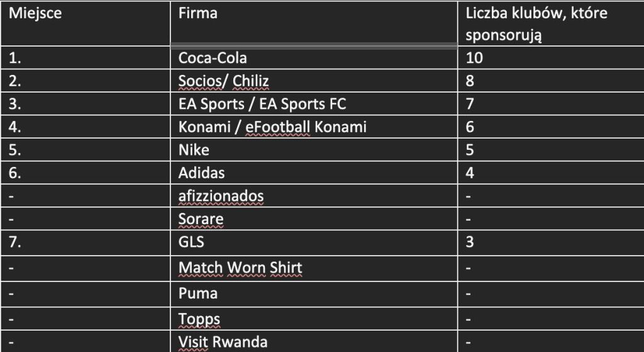Click the Visit Rwanda cell
This screenshot has width=644, height=352.
[223, 342]
